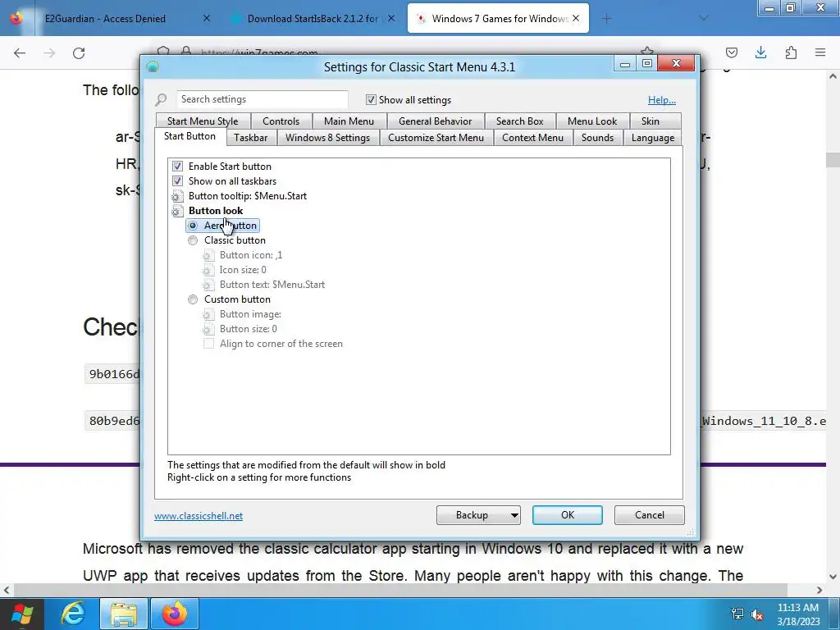The height and width of the screenshot is (630, 840).
Task: Open the Language tab
Action: 652,138
